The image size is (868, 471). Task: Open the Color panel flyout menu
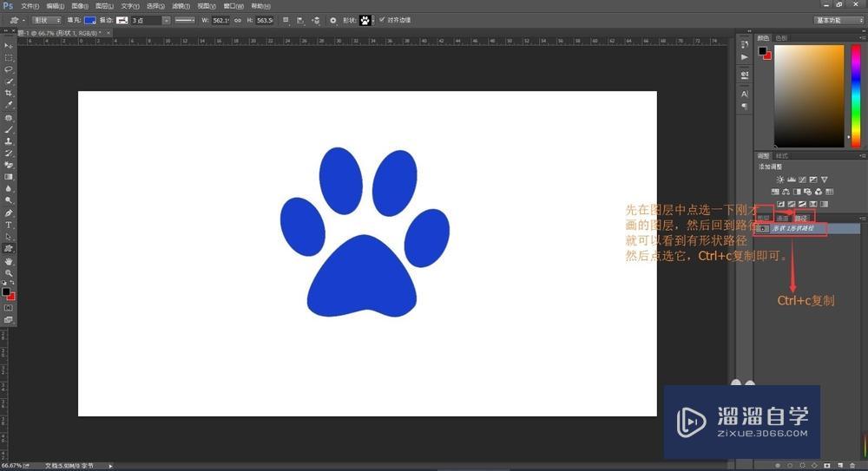click(862, 37)
